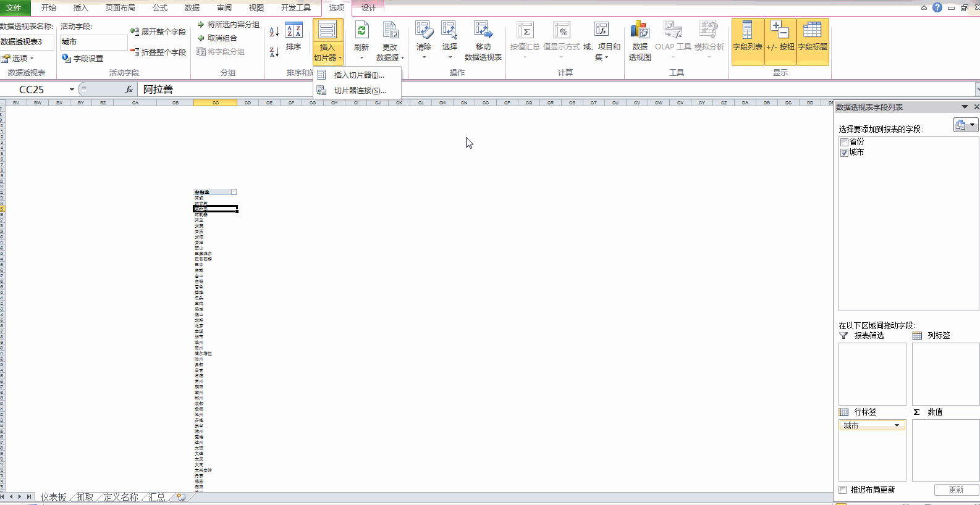980x505 pixels.
Task: Open the Name Box dropdown arrow
Action: pyautogui.click(x=72, y=90)
